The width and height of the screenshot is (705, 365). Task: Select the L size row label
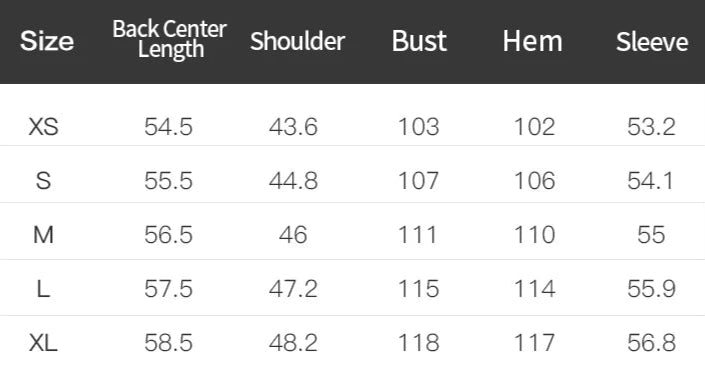43,289
